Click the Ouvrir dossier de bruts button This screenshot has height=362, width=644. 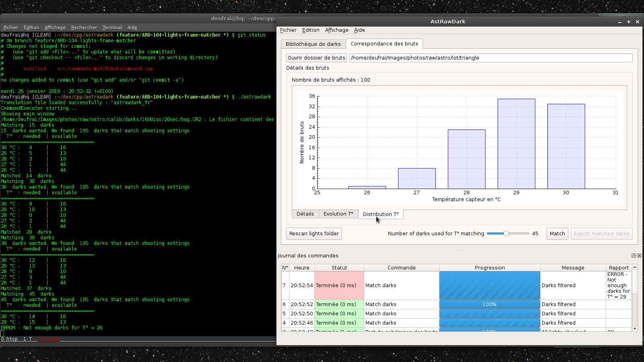point(316,58)
